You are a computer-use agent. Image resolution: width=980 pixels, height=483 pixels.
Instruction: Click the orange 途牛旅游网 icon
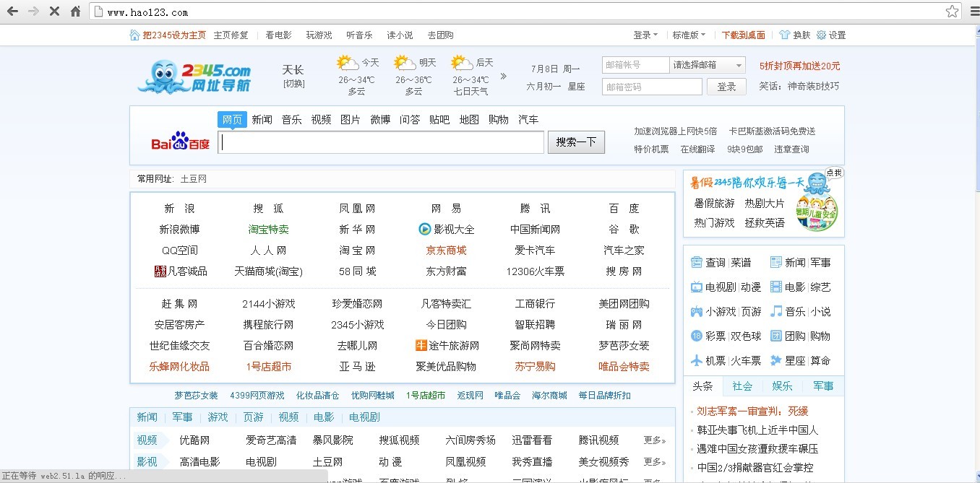(x=421, y=345)
